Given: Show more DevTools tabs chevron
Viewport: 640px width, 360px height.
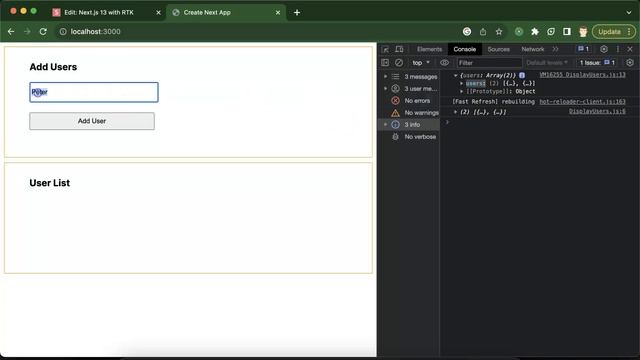Looking at the screenshot, I should [556, 49].
